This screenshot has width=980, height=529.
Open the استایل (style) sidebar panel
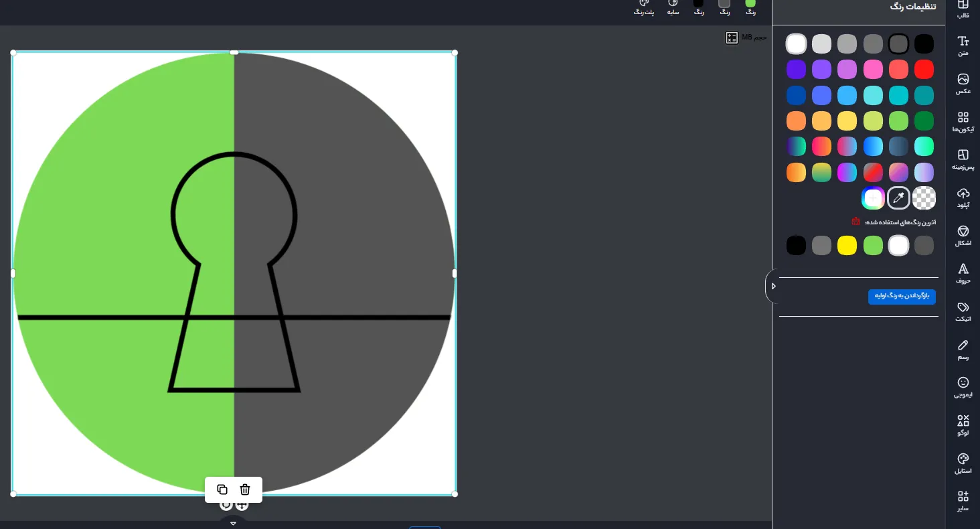point(963,463)
